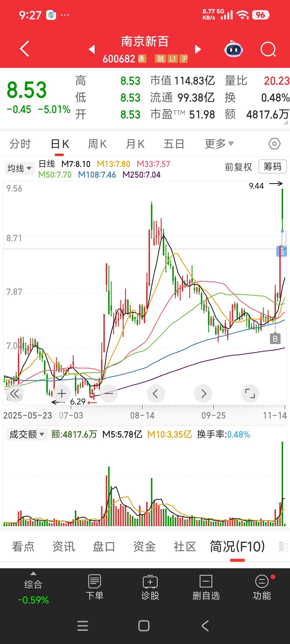Switch to 月K monthly chart tab

click(135, 144)
